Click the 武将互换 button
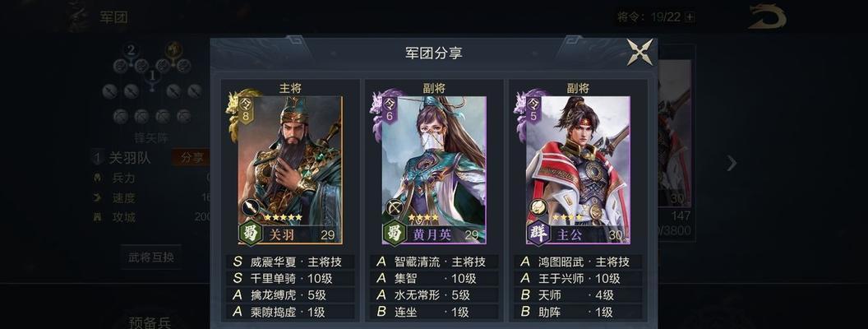The width and height of the screenshot is (868, 329). [x=151, y=257]
